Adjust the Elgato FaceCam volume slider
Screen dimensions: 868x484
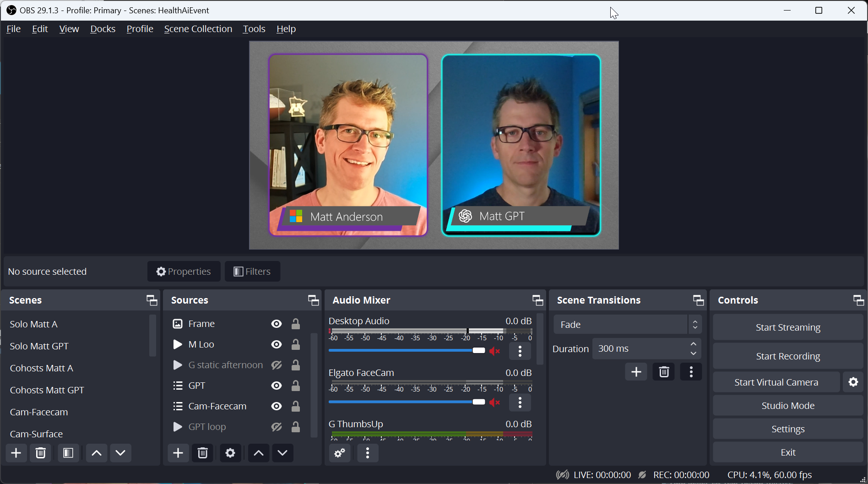(479, 402)
